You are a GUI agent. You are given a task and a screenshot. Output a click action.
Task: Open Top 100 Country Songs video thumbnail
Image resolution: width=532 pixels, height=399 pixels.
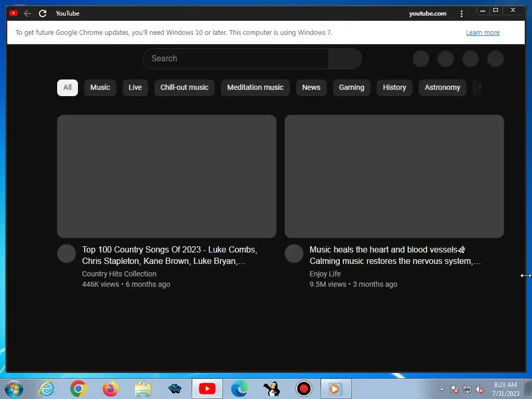coord(167,176)
